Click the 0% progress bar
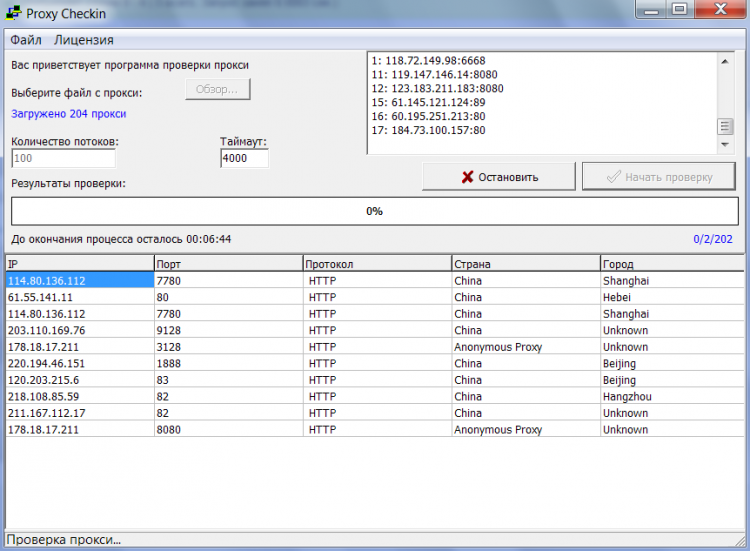This screenshot has height=551, width=750. pos(375,211)
